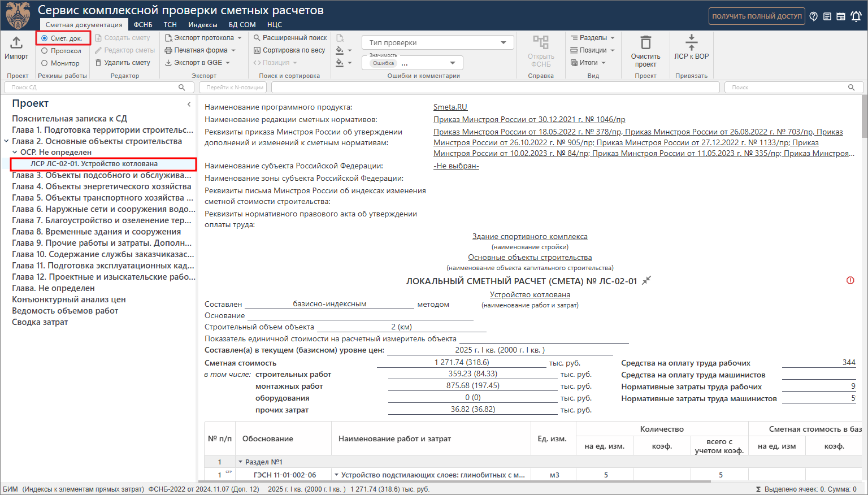Collapse the Проект panel chevron

click(x=189, y=104)
